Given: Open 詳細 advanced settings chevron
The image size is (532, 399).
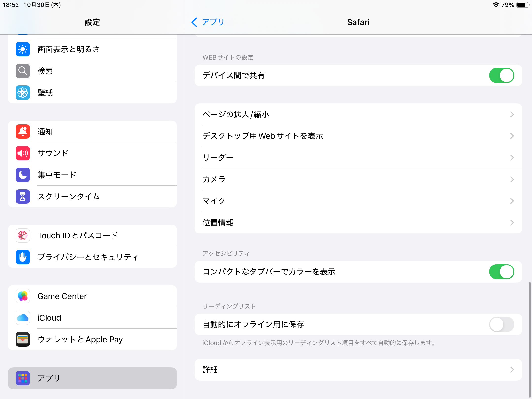Looking at the screenshot, I should [512, 370].
